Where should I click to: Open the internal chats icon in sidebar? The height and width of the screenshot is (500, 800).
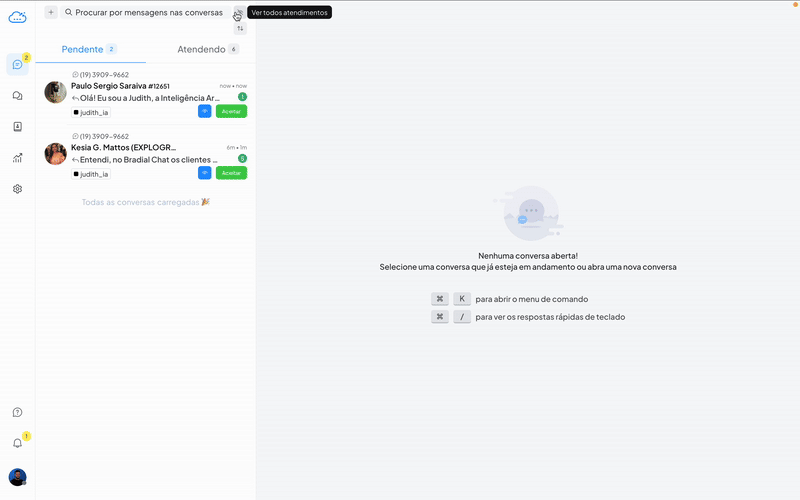coord(17,96)
